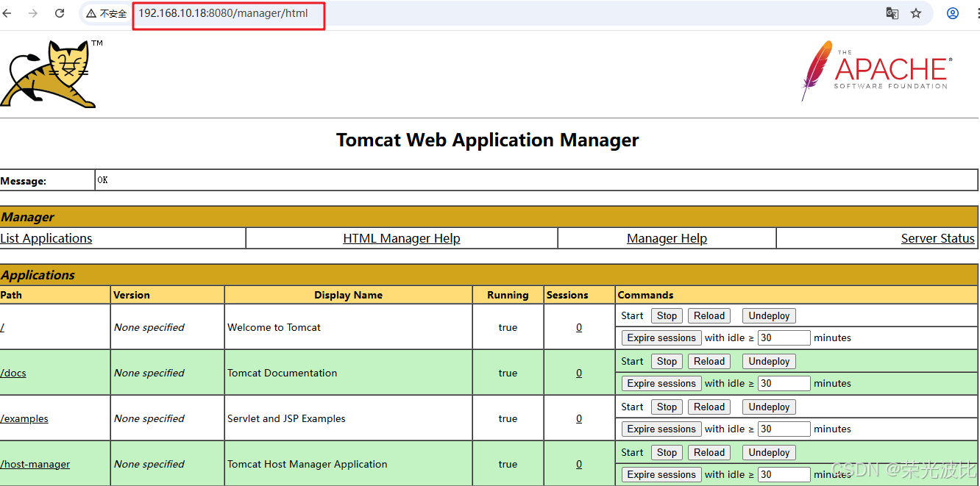Screen dimensions: 980x486
Task: Reload the /host-manager application
Action: (709, 452)
